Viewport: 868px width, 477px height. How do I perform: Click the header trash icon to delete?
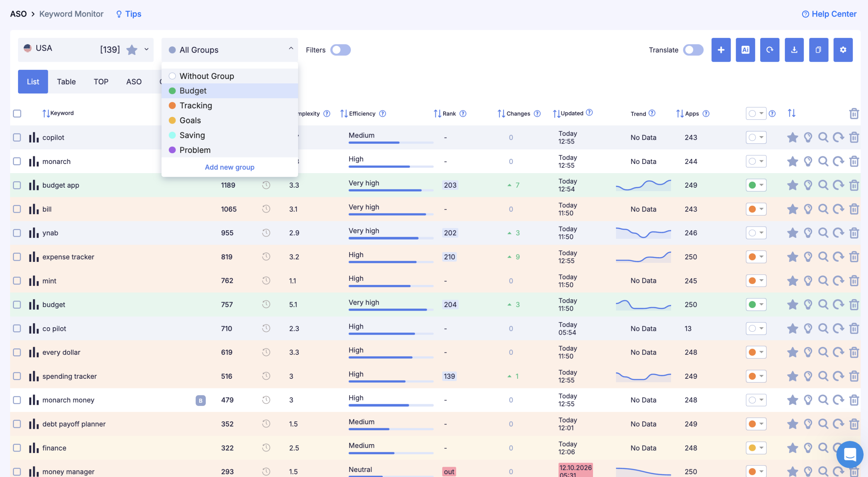coord(854,113)
